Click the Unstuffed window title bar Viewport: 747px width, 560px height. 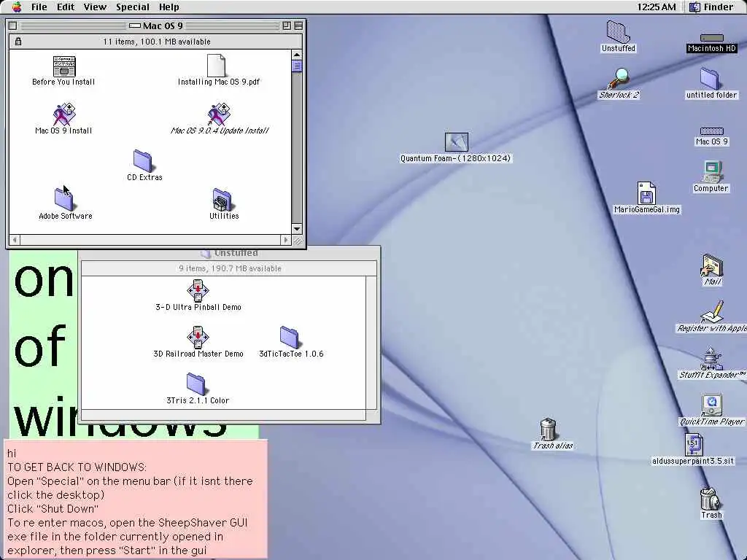(229, 253)
